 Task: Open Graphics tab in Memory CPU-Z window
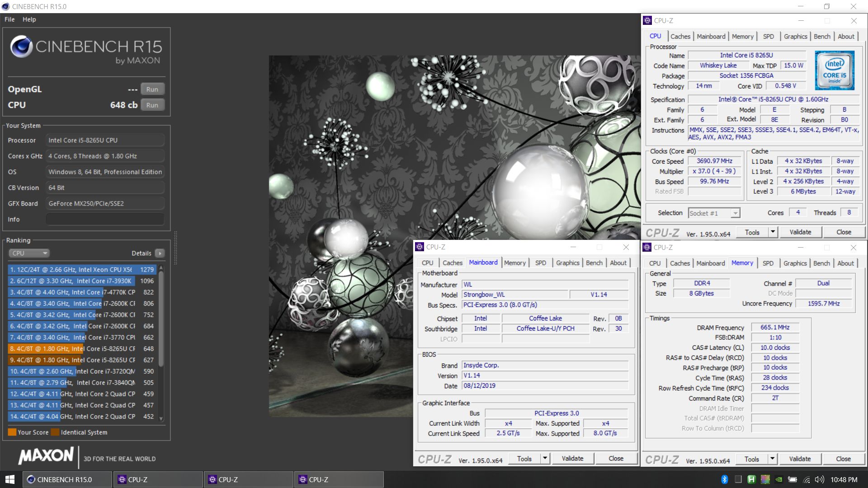(795, 263)
